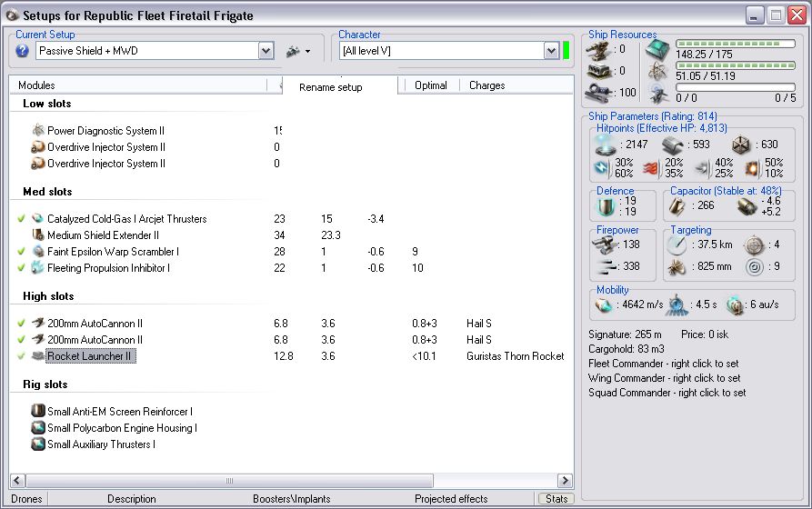Click the launcher hardpoints icon
The height and width of the screenshot is (509, 812).
pyautogui.click(x=598, y=72)
